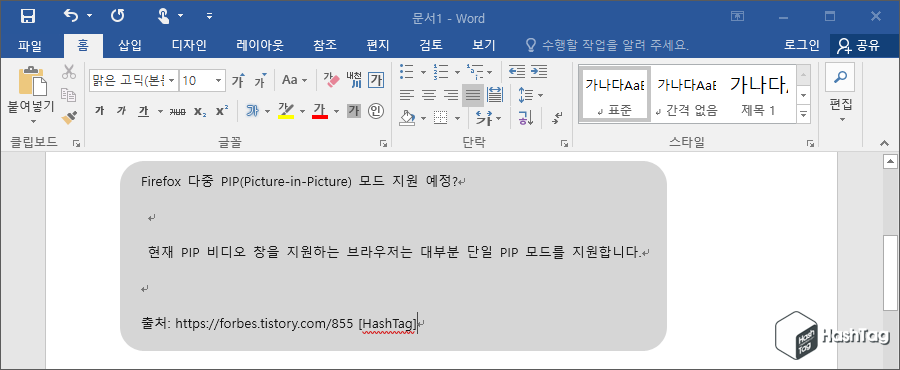Open the 파일 tab
Viewport: 900px width, 370px height.
pos(30,45)
